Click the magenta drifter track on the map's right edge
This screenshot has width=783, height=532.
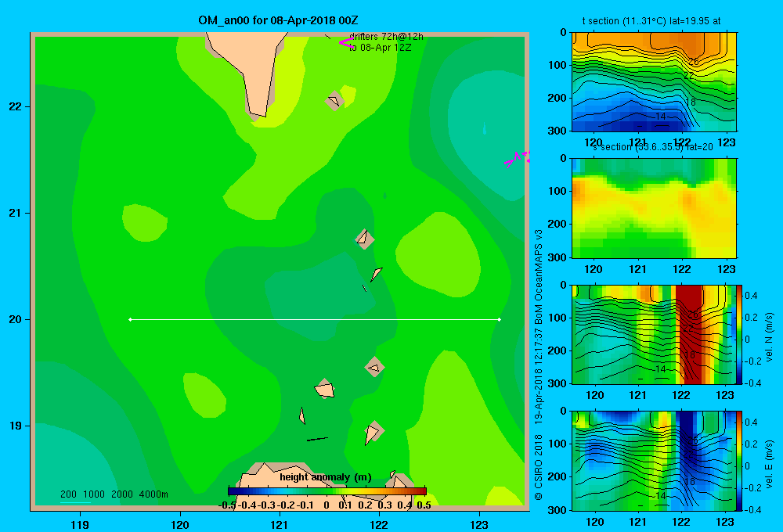coord(518,159)
